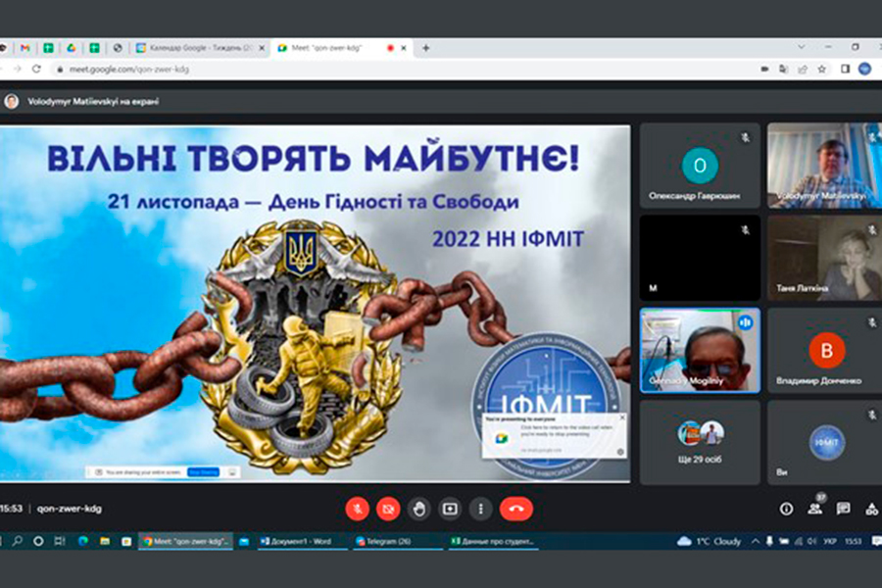Open the volume control in system tray
Image resolution: width=882 pixels, height=588 pixels.
811,541
